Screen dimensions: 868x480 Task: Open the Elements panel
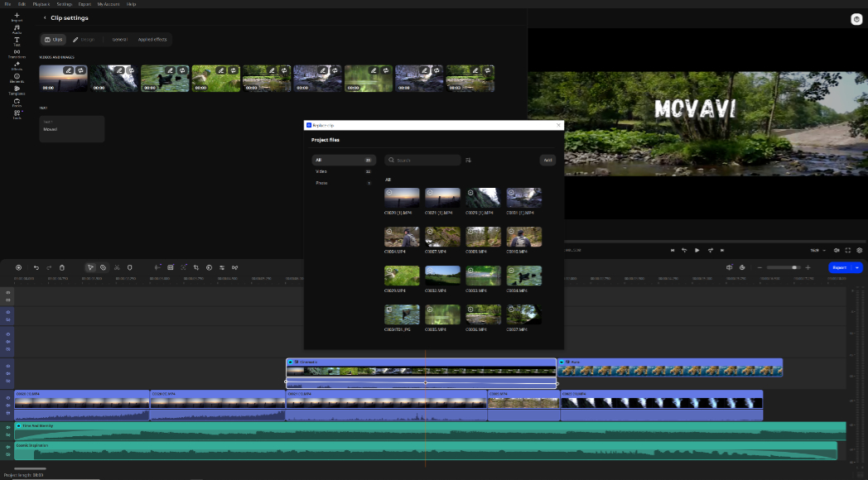[x=17, y=78]
